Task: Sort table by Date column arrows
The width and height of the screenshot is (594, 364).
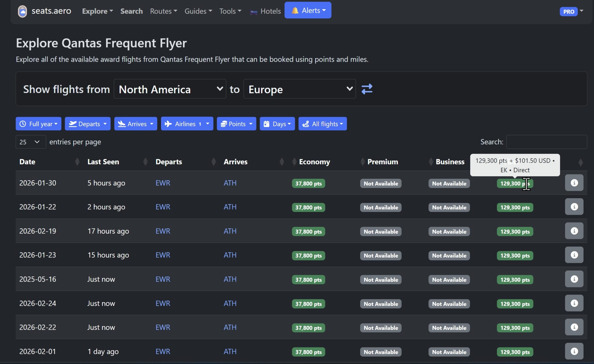Action: coord(77,162)
